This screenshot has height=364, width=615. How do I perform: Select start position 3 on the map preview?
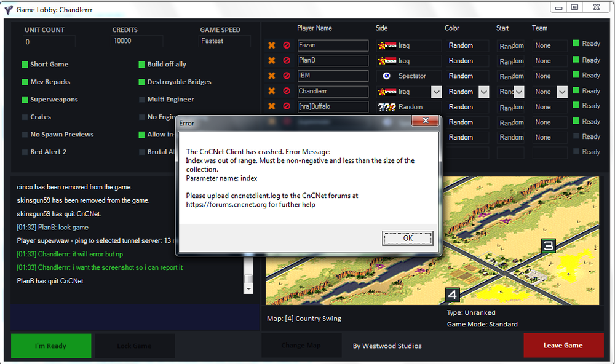549,245
